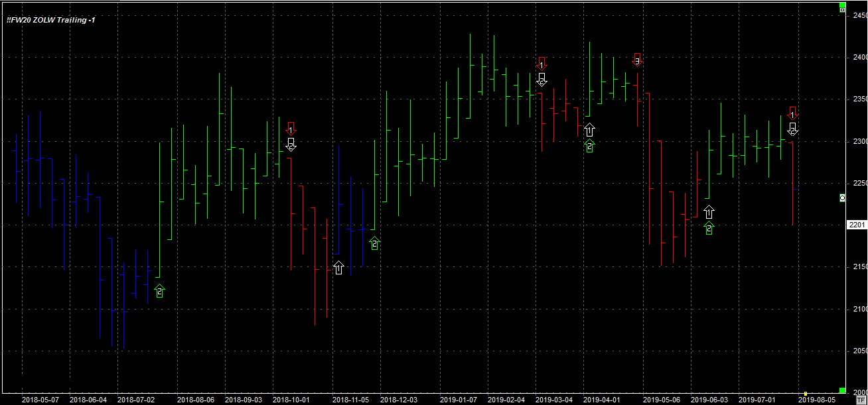Select the rightmost red down arrow 1

(792, 113)
